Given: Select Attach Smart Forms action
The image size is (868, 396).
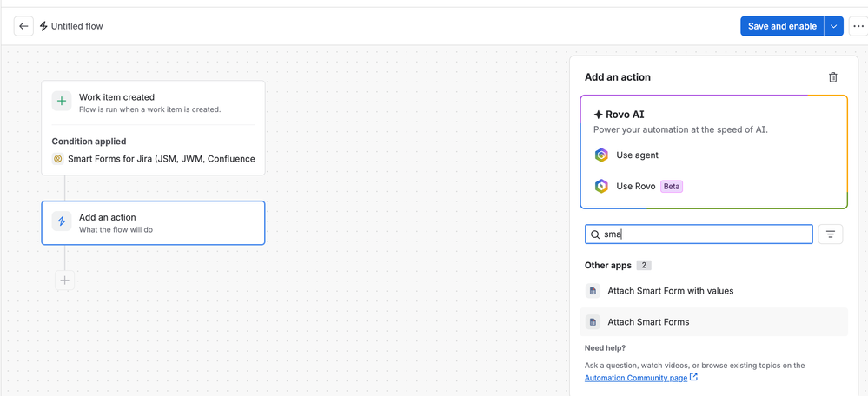Looking at the screenshot, I should click(x=713, y=322).
